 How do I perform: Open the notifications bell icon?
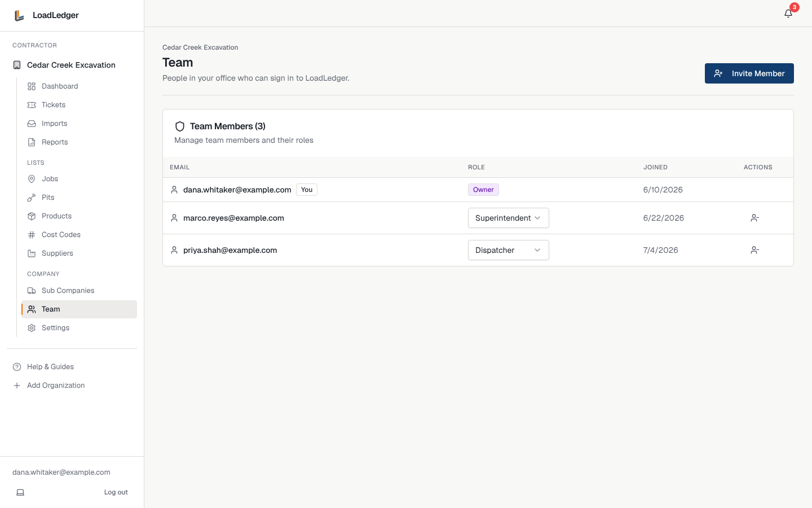tap(788, 14)
